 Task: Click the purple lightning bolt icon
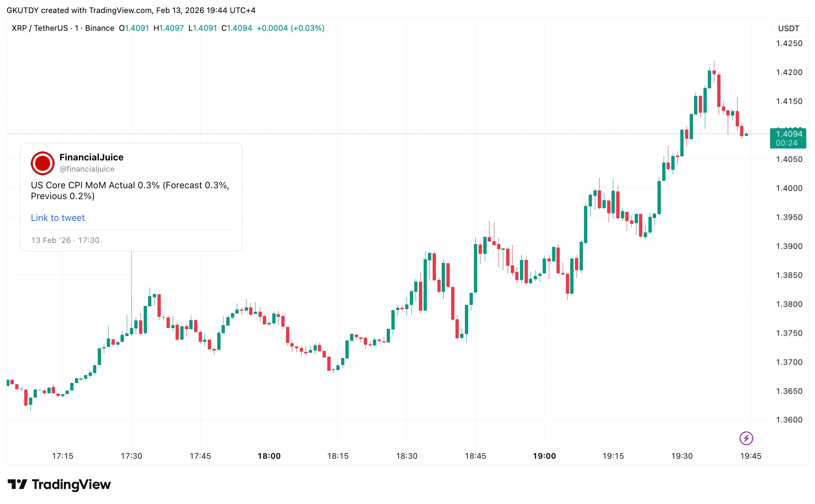[x=746, y=438]
